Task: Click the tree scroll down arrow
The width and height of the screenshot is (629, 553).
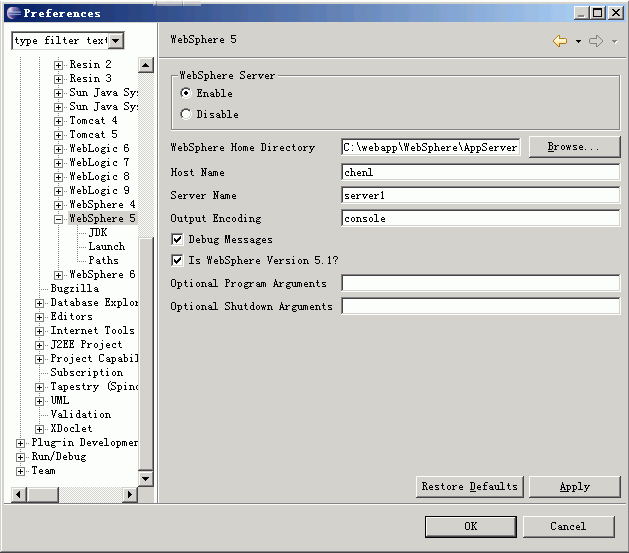Action: point(146,478)
